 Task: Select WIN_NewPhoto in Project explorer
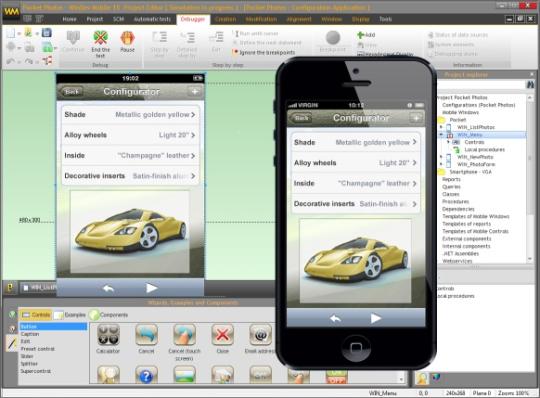(475, 157)
